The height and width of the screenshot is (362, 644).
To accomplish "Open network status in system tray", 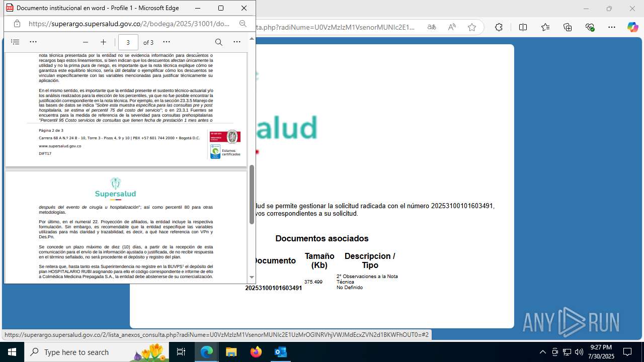I will [x=567, y=352].
